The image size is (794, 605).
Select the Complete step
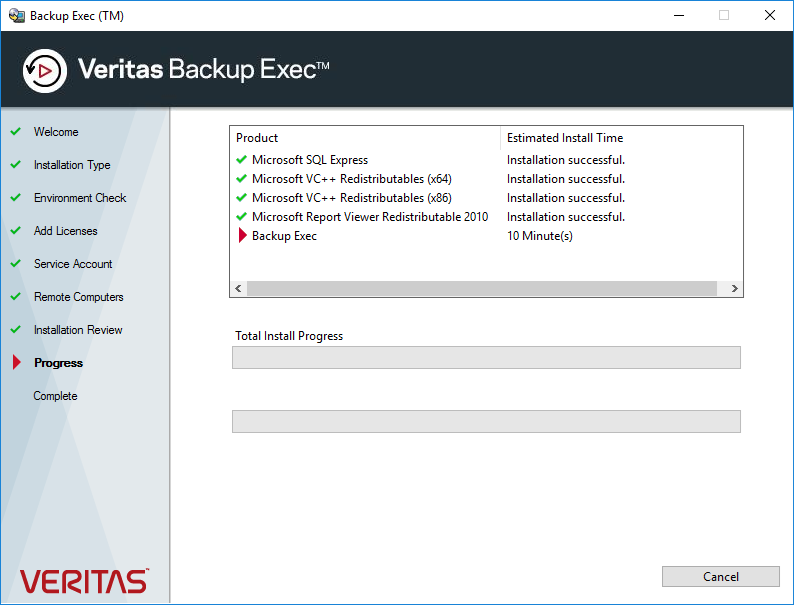[55, 396]
